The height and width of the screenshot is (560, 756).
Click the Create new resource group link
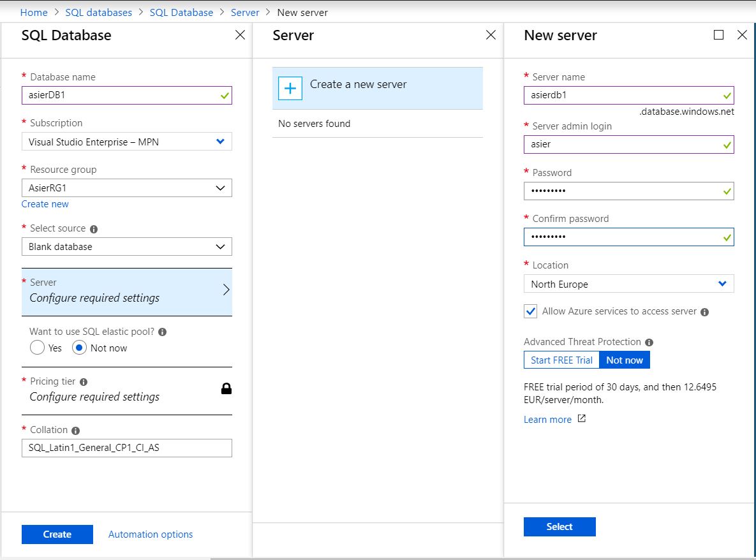coord(45,203)
